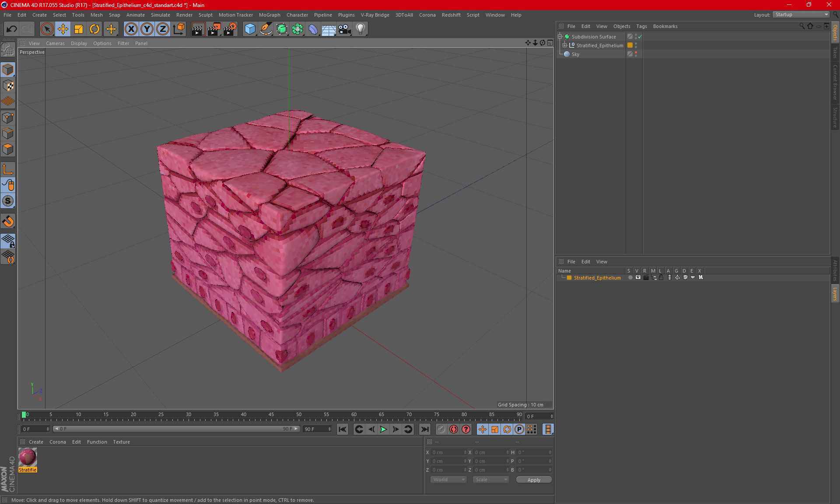
Task: Toggle Autokeying button
Action: pyautogui.click(x=454, y=429)
